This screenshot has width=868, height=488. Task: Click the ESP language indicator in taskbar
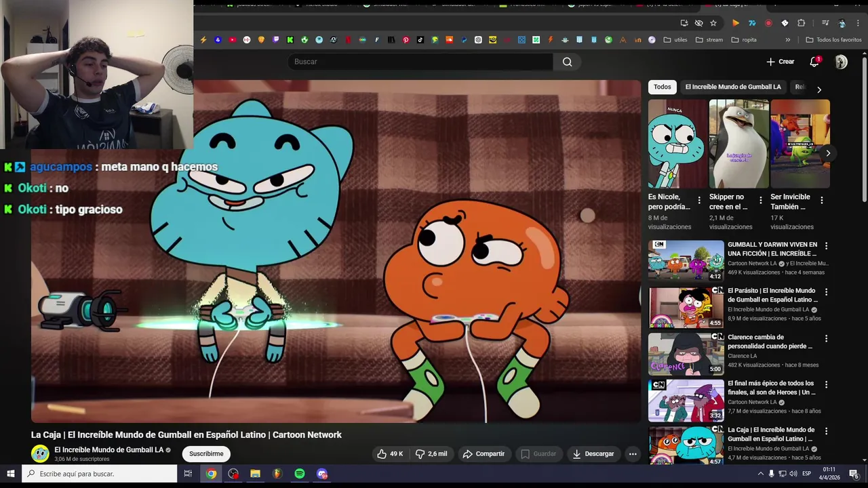click(807, 474)
